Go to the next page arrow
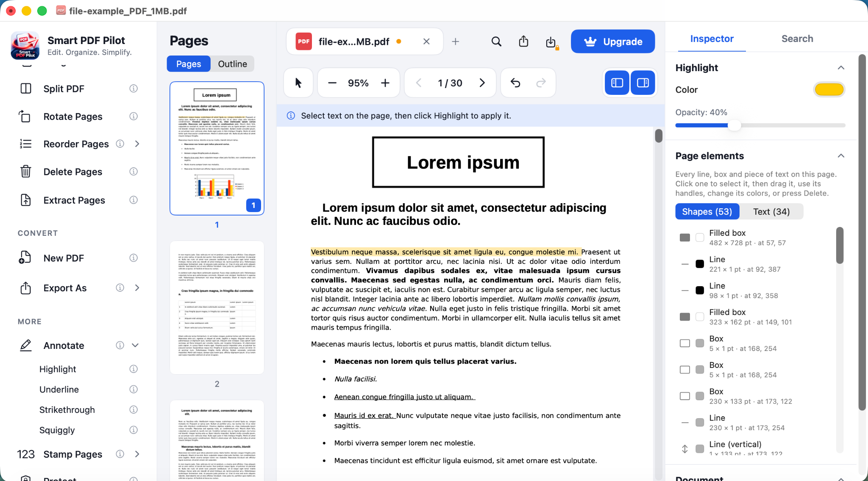The width and height of the screenshot is (868, 481). click(x=482, y=83)
